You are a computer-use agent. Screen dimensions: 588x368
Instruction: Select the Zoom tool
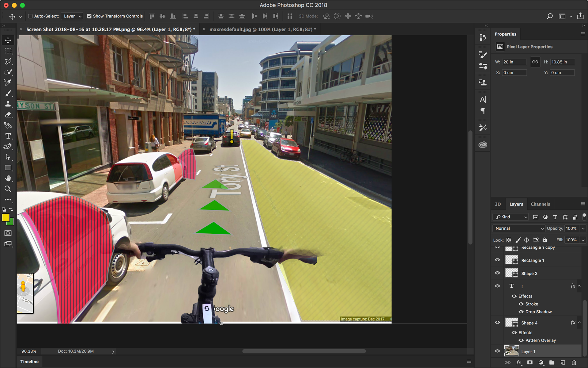tap(8, 189)
